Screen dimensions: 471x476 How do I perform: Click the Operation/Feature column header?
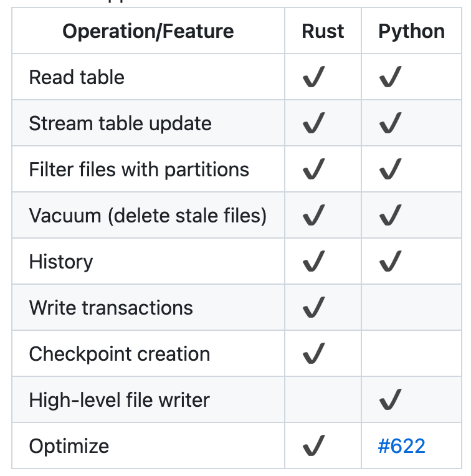pos(148,31)
